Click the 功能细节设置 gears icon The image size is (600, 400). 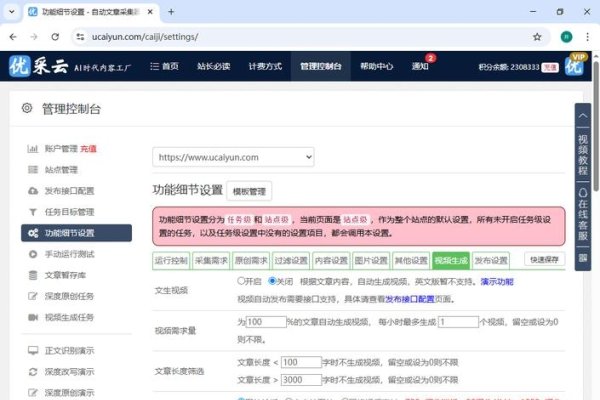(33, 233)
